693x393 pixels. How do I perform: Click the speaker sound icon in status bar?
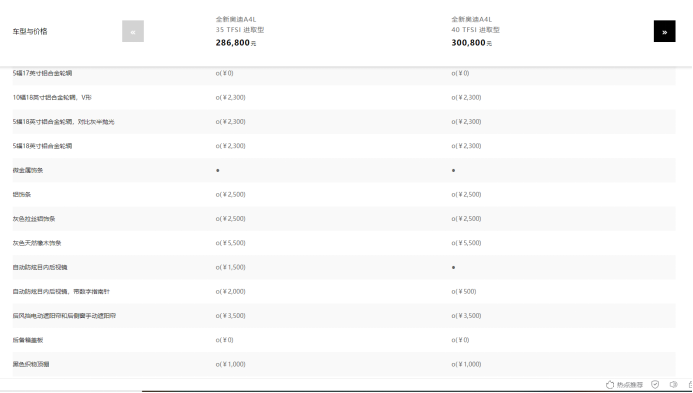pos(673,385)
